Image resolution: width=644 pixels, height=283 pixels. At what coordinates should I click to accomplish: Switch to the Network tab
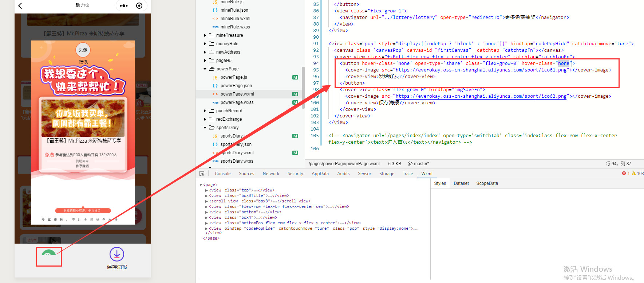click(271, 174)
